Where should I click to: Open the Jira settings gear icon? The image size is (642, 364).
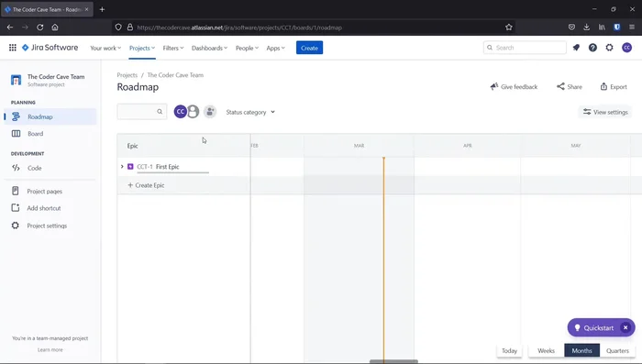click(x=609, y=48)
